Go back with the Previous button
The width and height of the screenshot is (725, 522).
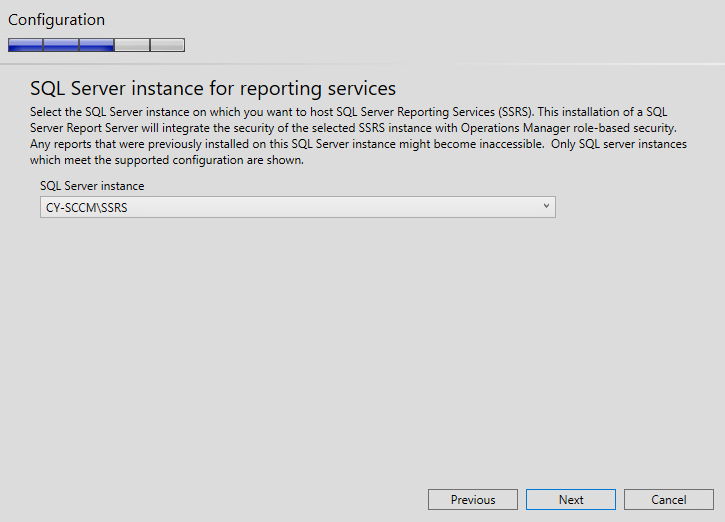[x=473, y=499]
